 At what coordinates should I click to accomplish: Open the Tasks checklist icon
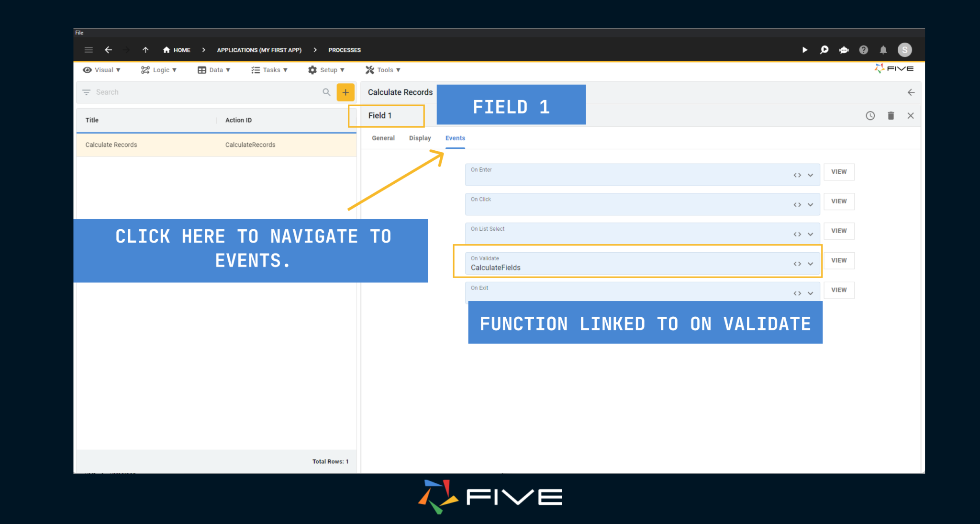coord(255,70)
